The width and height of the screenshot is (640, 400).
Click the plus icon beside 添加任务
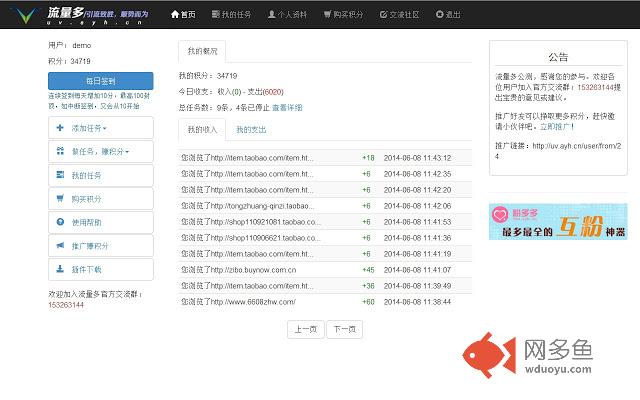pos(60,128)
